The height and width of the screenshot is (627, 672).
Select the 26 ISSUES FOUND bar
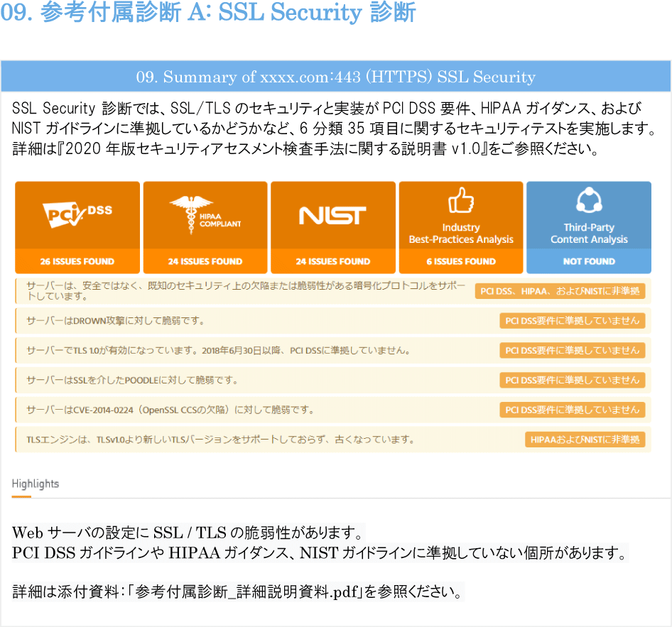point(77,261)
